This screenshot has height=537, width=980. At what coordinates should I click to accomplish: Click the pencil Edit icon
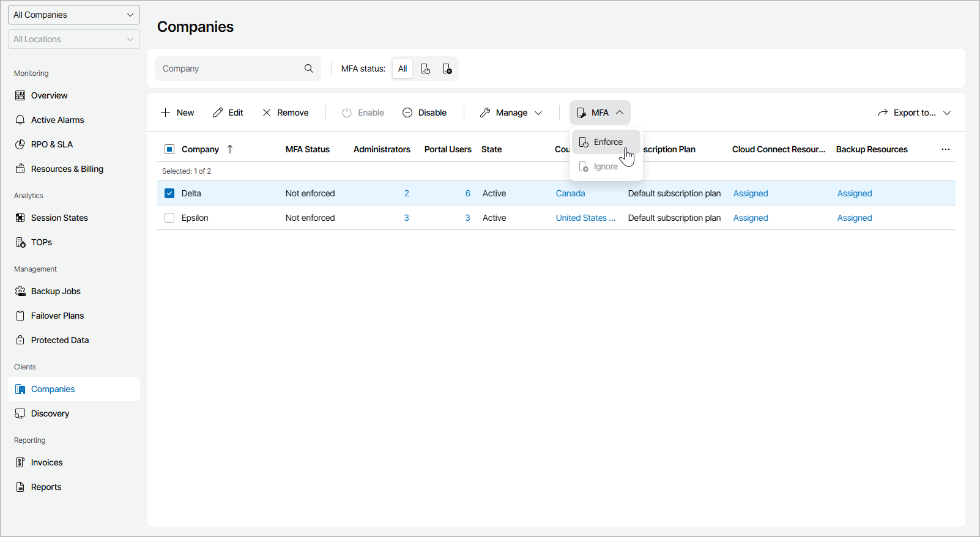click(x=218, y=113)
